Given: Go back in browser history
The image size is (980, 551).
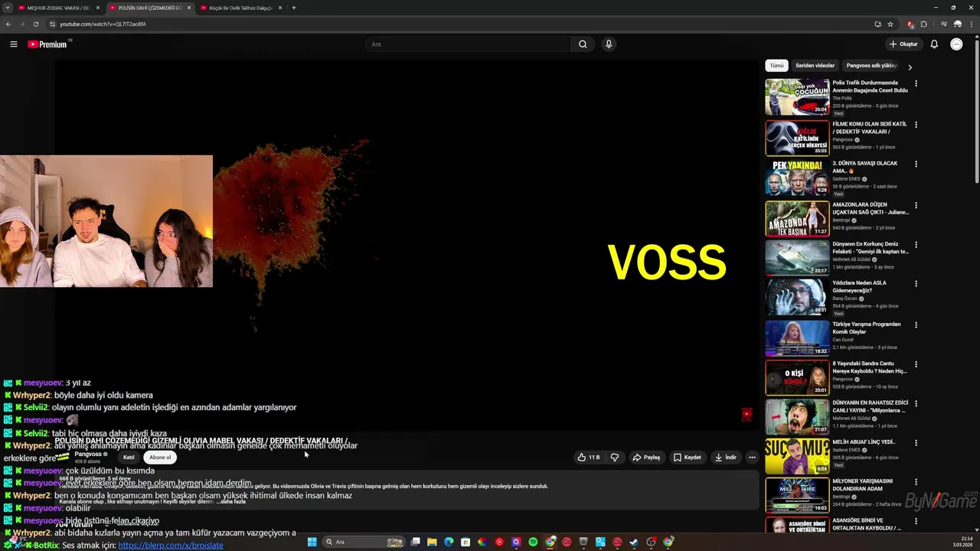Looking at the screenshot, I should 8,24.
